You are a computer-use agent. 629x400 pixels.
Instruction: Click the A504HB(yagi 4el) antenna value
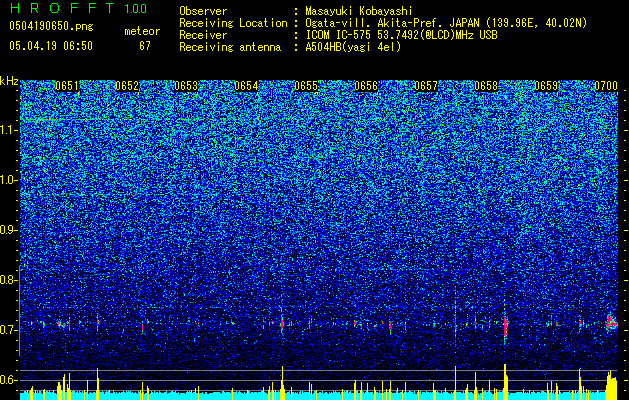pos(353,47)
